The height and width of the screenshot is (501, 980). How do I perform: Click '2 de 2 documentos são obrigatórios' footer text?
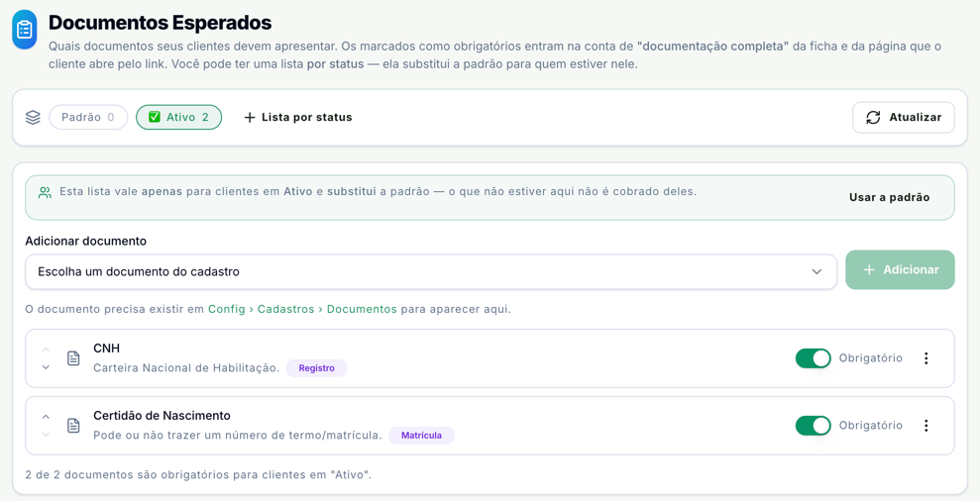[x=198, y=475]
